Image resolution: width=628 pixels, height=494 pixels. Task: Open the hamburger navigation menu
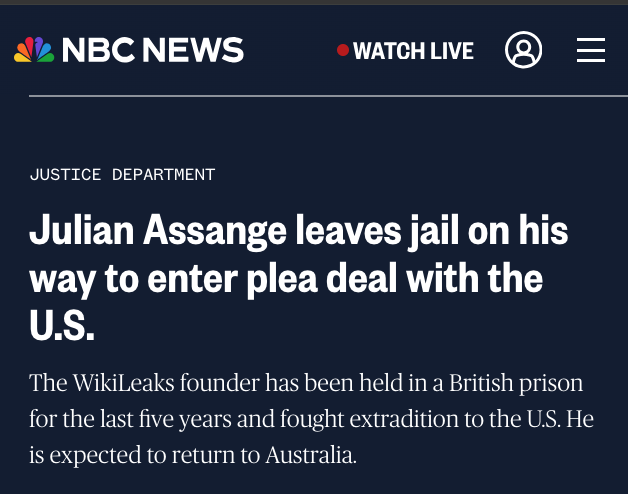click(x=590, y=50)
